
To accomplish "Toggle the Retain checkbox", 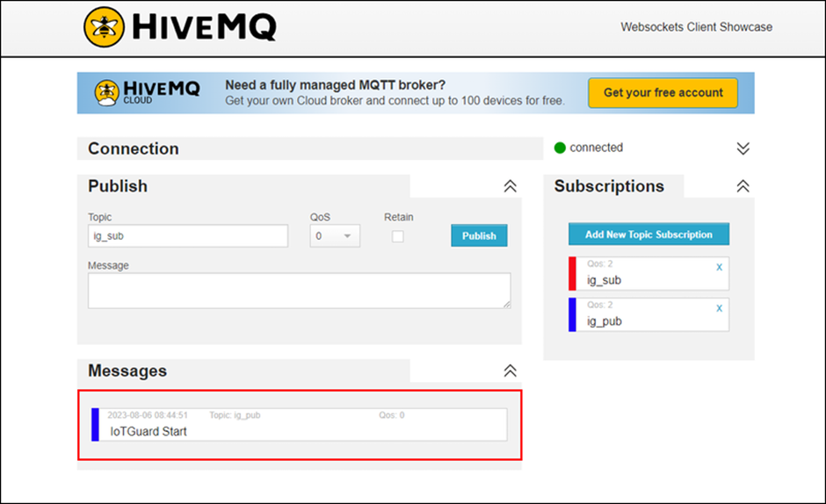I will [x=398, y=236].
